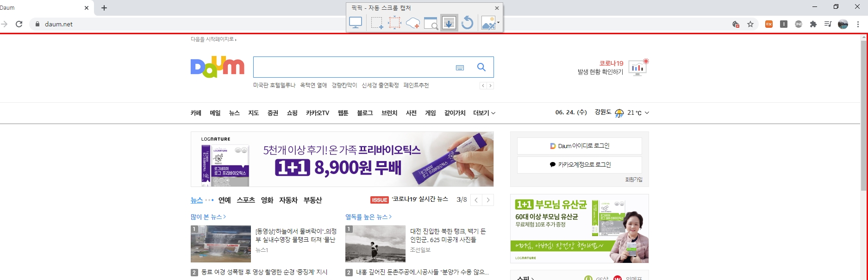Click 회원가입 sign-up link
The width and height of the screenshot is (868, 280).
pos(634,180)
